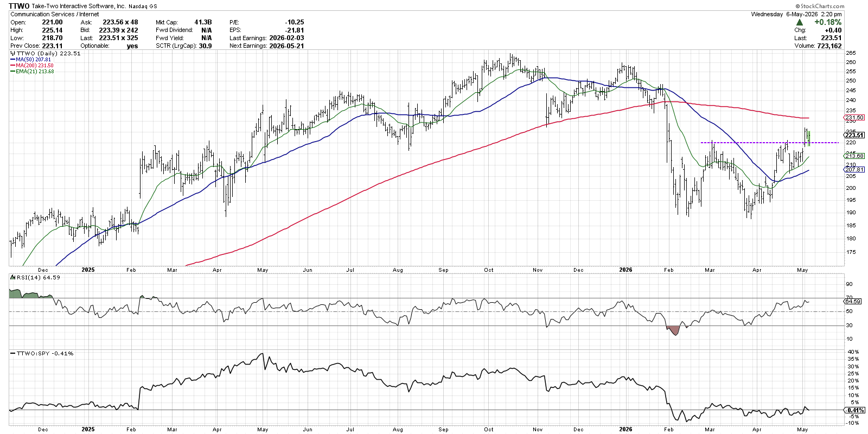Click the 175 price axis label
The width and height of the screenshot is (868, 434).
[x=851, y=252]
